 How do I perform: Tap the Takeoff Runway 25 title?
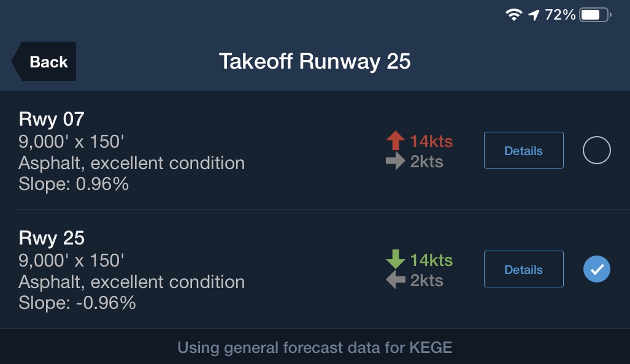point(315,61)
